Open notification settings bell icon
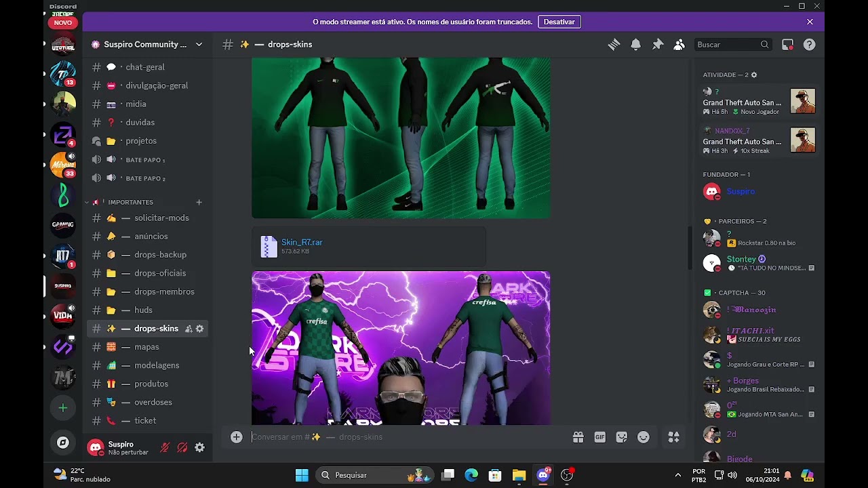 point(635,44)
